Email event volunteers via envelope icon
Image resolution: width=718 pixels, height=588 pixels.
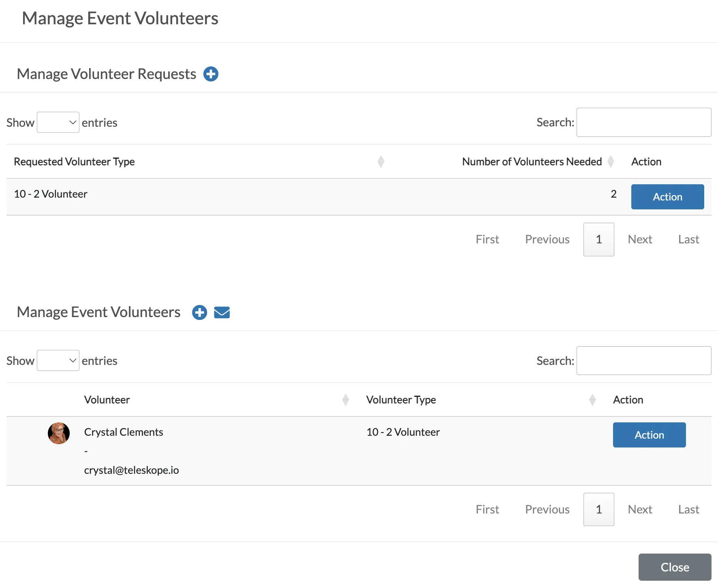(x=222, y=312)
